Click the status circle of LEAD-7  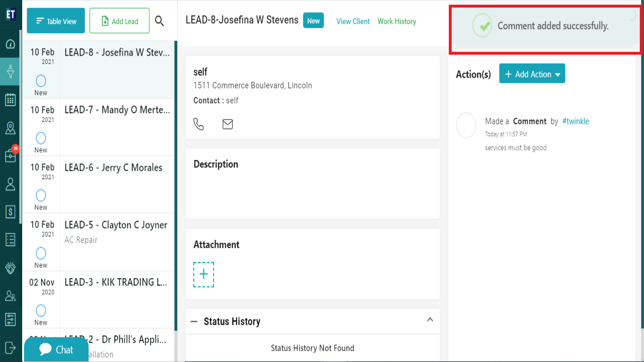41,138
